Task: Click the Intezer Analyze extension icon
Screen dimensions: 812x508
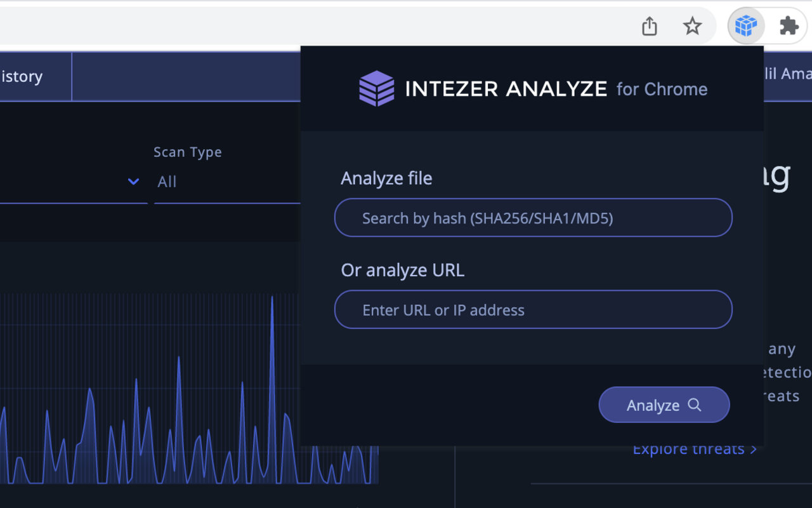Action: click(746, 26)
